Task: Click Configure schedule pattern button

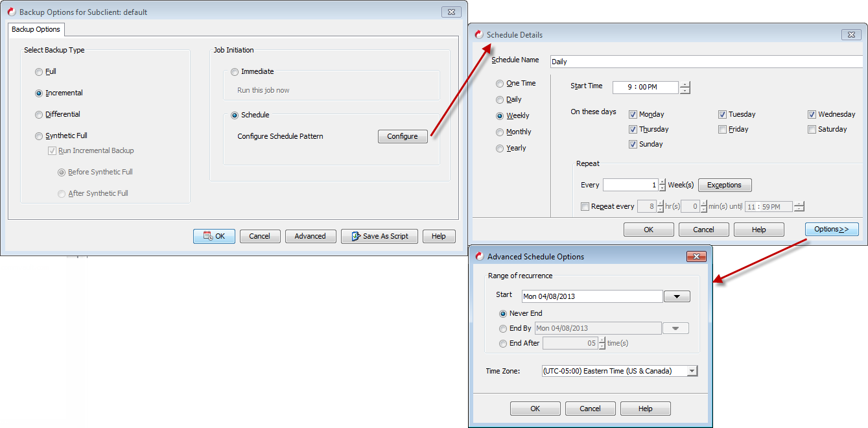Action: pyautogui.click(x=403, y=136)
